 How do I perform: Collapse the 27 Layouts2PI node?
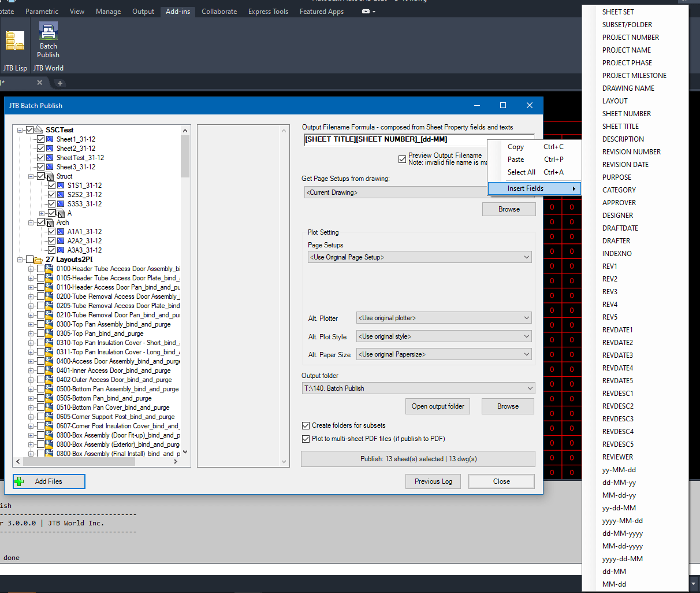20,260
